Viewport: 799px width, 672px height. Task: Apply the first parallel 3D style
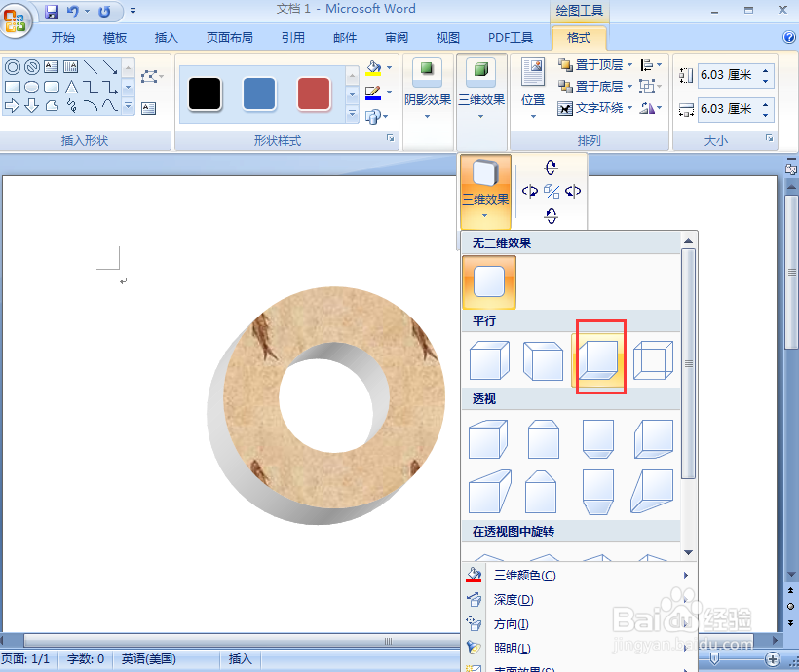coord(489,360)
